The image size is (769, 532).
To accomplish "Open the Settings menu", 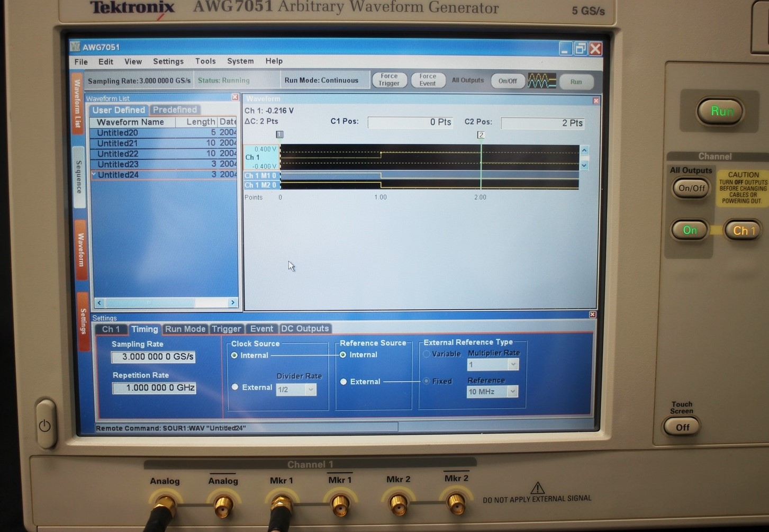I will pyautogui.click(x=168, y=61).
